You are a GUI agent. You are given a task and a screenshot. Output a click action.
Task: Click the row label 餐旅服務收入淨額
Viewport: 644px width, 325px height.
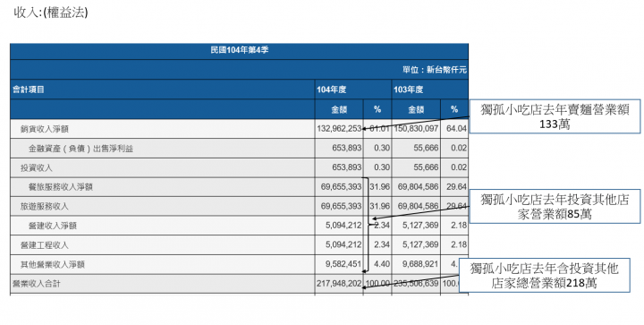click(61, 187)
